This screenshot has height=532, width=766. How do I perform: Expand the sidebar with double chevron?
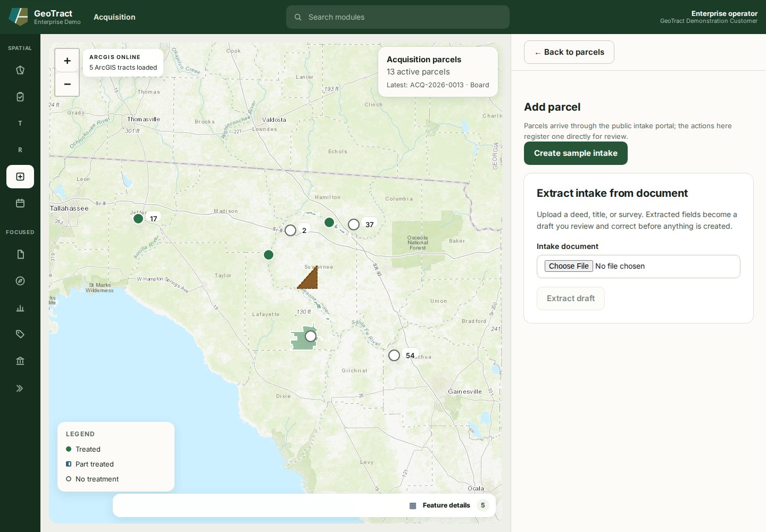click(x=20, y=388)
